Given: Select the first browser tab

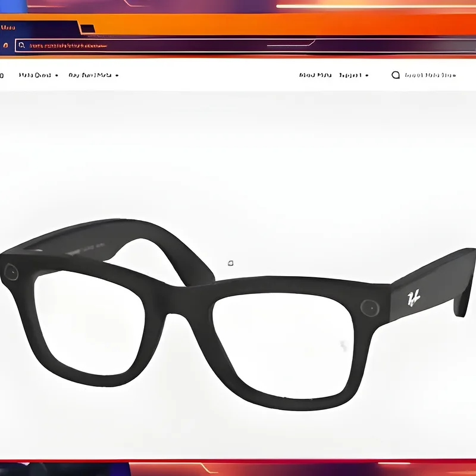Looking at the screenshot, I should (39, 27).
